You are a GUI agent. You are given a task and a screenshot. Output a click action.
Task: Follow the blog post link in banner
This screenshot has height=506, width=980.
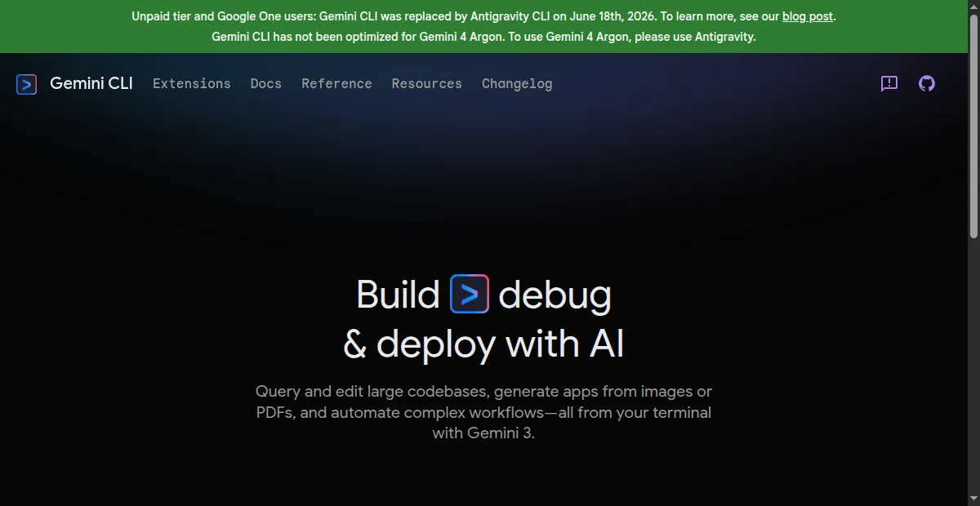808,16
